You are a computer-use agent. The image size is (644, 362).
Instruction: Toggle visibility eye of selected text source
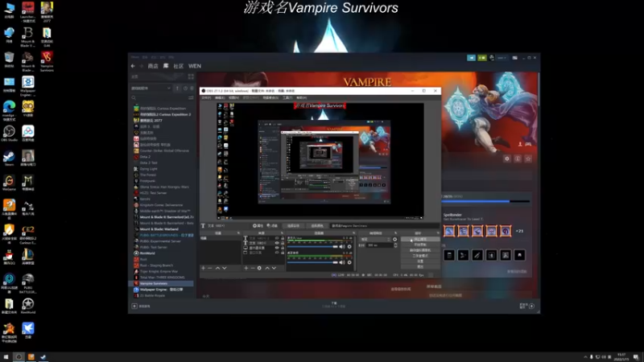pyautogui.click(x=277, y=243)
